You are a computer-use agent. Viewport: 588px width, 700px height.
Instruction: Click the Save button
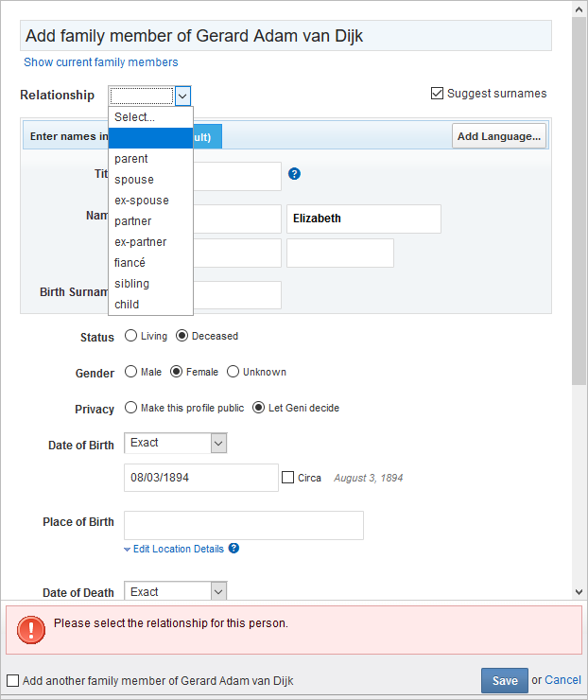pos(504,681)
